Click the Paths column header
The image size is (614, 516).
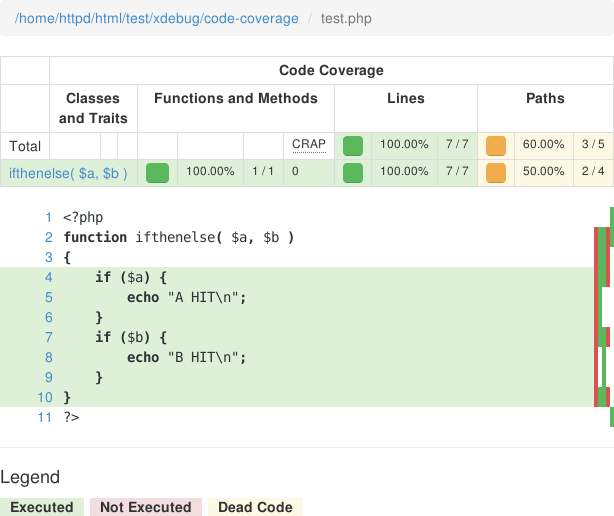click(x=545, y=98)
